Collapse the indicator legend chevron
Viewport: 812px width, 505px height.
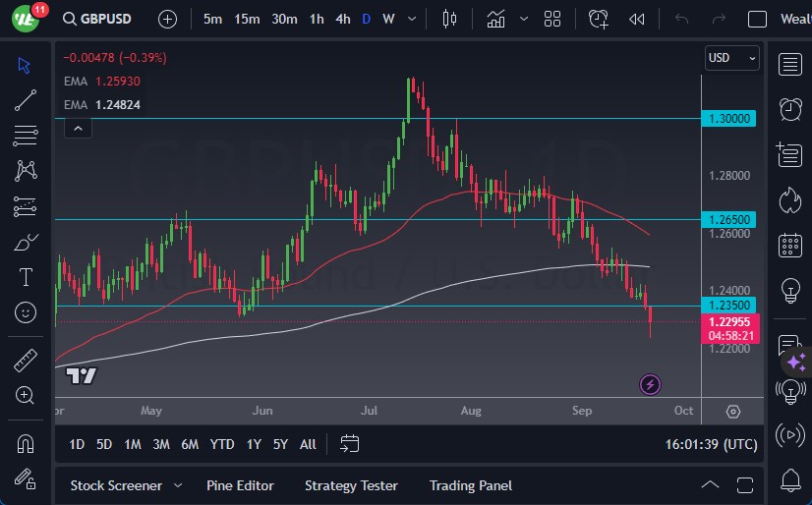(x=78, y=127)
